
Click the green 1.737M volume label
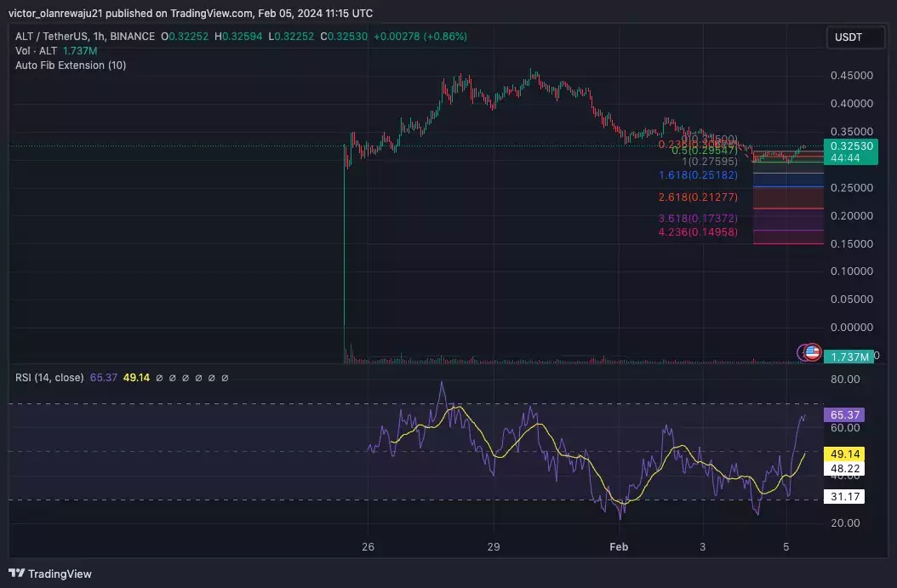pos(848,357)
